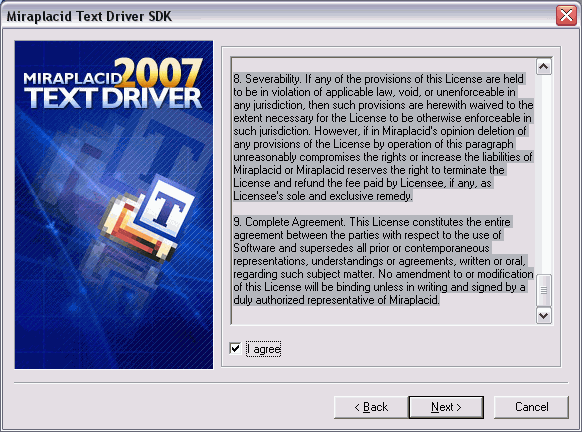Image resolution: width=582 pixels, height=432 pixels.
Task: Click the text 'Licensee's sole and exclusive remedy.'
Action: [x=323, y=196]
